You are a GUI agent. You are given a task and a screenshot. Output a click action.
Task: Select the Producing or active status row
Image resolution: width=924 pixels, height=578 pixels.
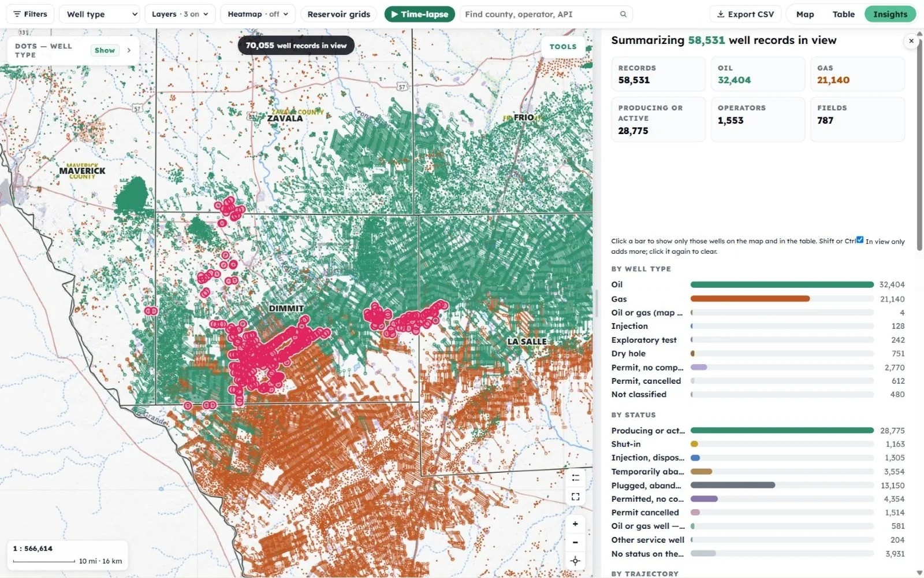point(758,431)
